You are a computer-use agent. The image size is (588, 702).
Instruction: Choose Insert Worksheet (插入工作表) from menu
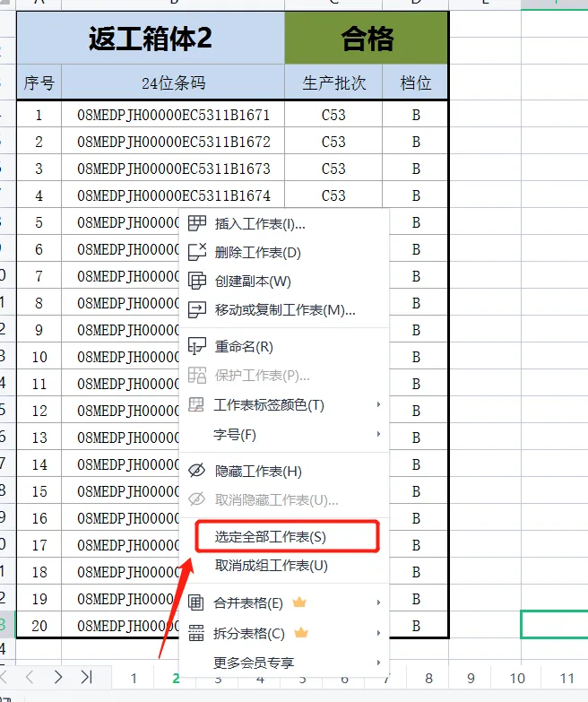coord(284,223)
